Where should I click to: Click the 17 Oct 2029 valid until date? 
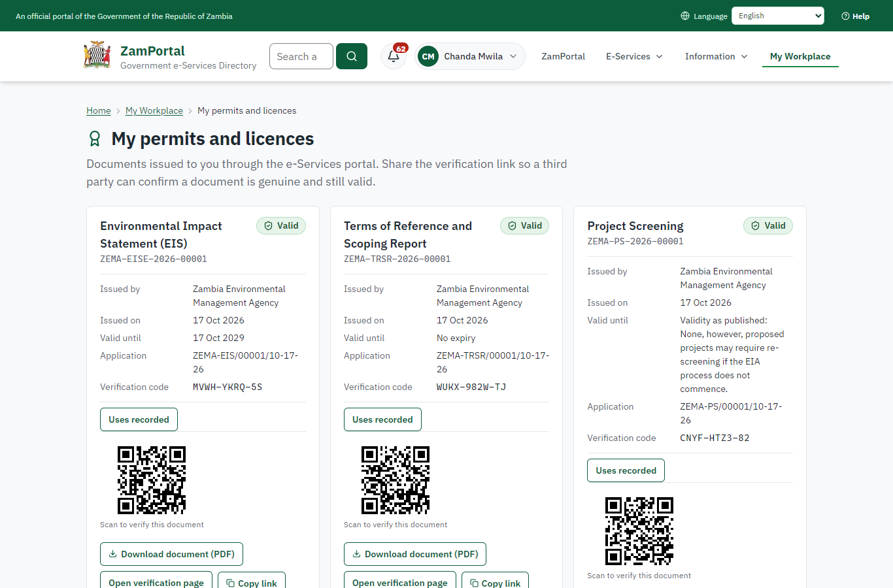(218, 338)
